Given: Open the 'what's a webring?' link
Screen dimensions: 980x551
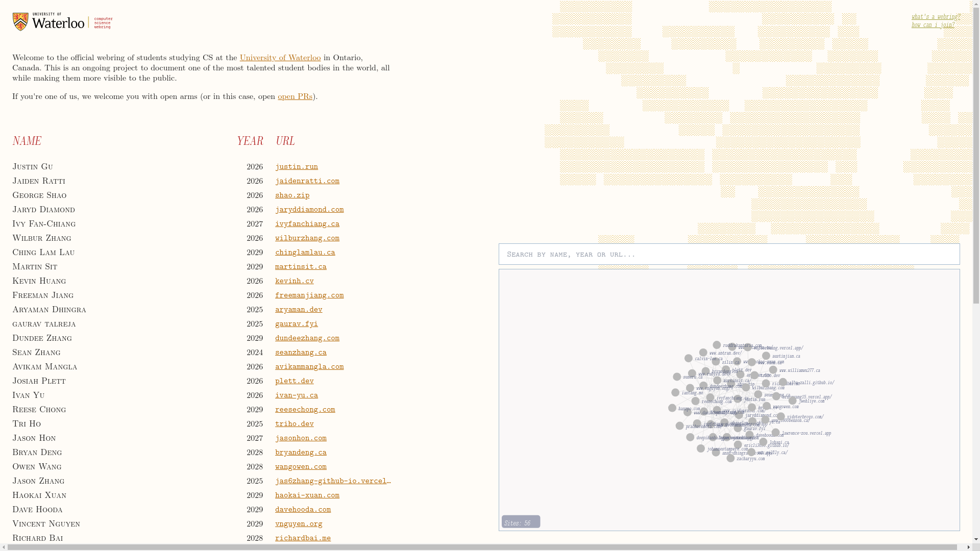Looking at the screenshot, I should [x=936, y=17].
